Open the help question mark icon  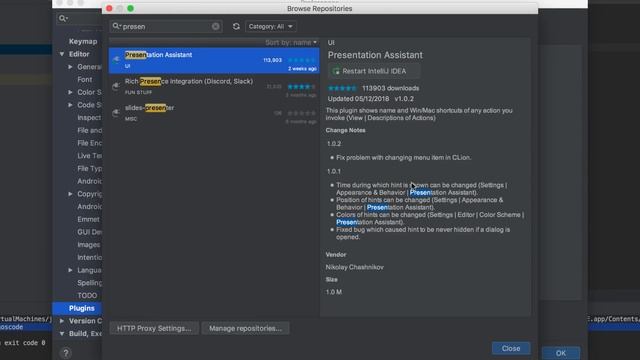[x=66, y=353]
